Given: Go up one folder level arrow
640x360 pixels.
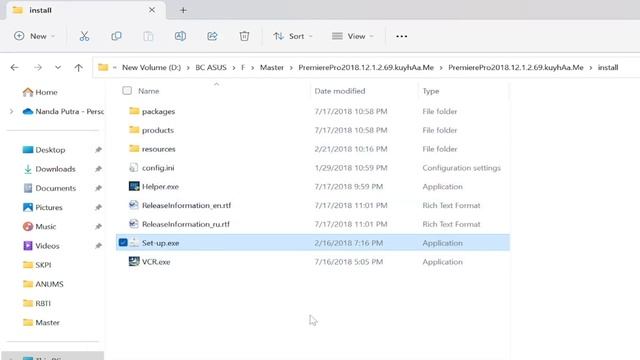Looking at the screenshot, I should point(78,67).
